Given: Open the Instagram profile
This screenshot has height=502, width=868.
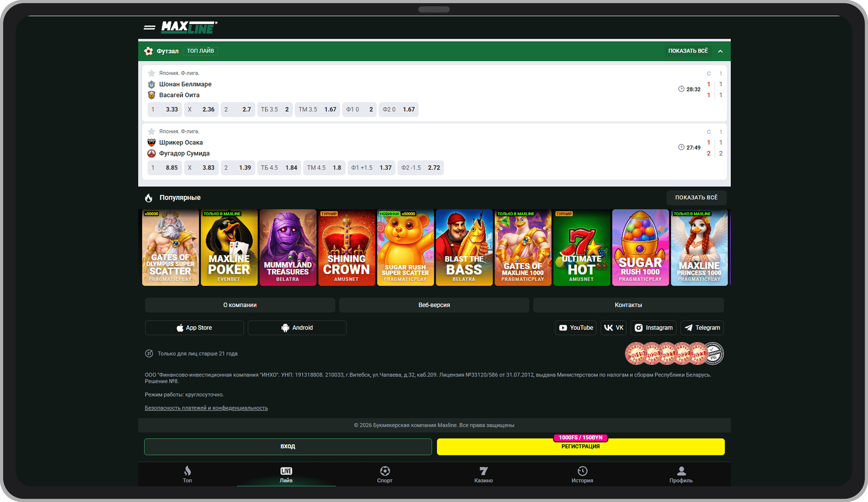Looking at the screenshot, I should pyautogui.click(x=654, y=328).
